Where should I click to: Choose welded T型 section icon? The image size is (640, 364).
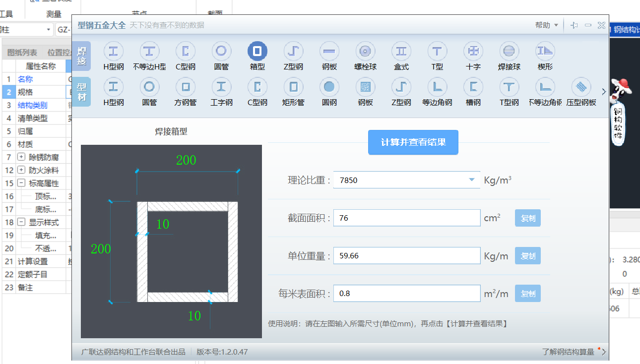point(437,51)
